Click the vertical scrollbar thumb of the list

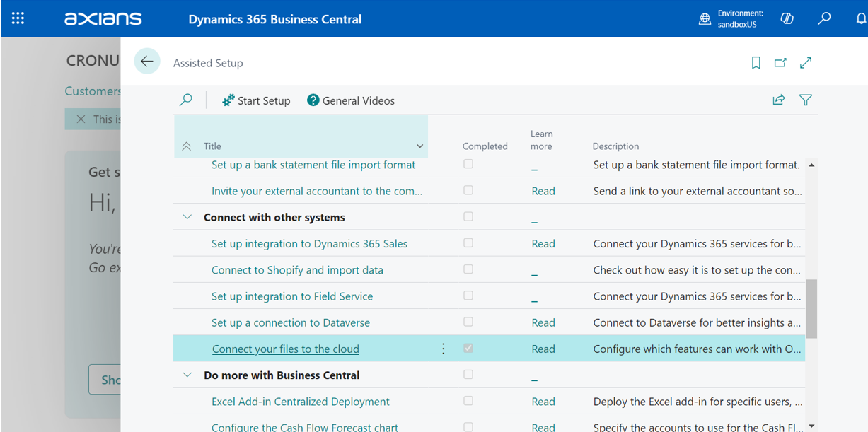(811, 308)
